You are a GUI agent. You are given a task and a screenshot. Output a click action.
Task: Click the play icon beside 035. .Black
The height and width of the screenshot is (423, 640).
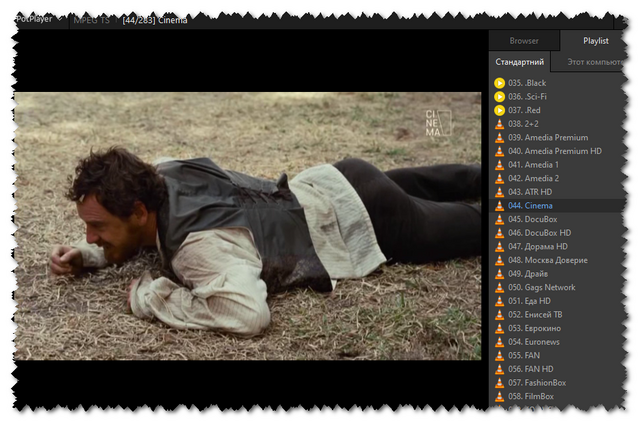(500, 83)
